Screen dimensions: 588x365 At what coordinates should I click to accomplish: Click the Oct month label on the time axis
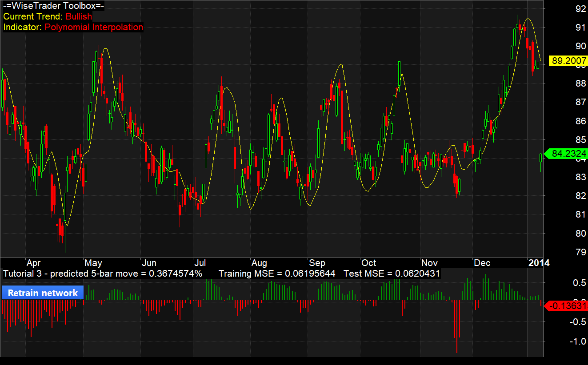pos(368,263)
